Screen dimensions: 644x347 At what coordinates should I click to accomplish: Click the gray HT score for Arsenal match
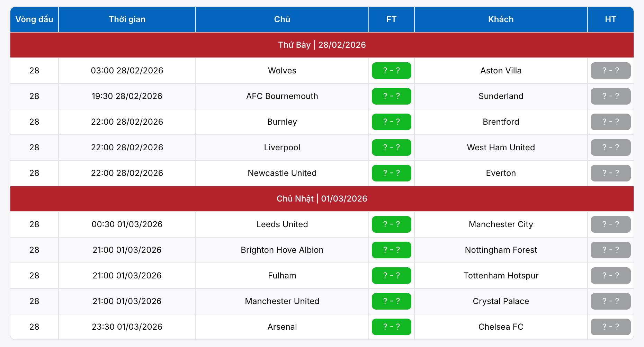[610, 327]
